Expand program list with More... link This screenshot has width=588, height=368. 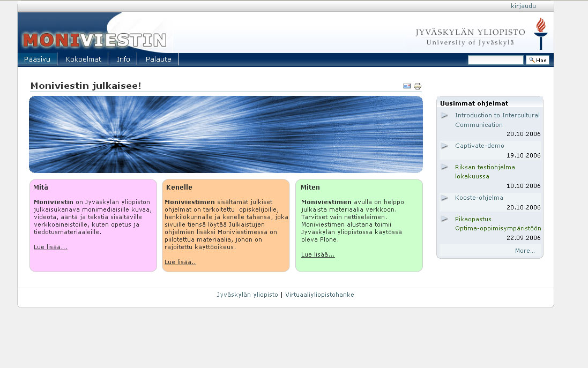[x=525, y=251]
